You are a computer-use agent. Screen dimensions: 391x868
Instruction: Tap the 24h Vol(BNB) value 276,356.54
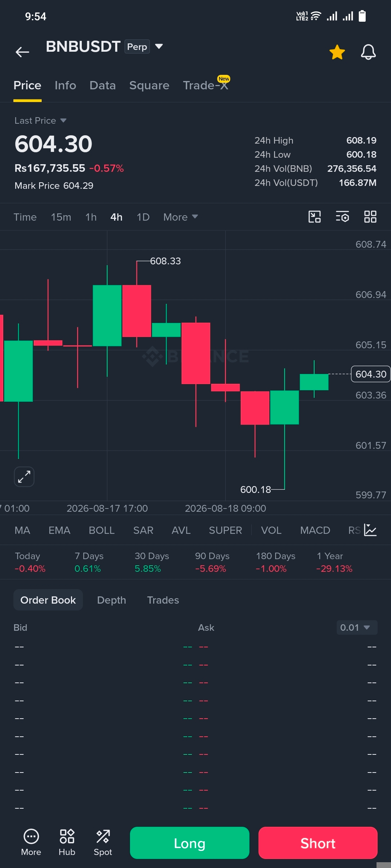coord(352,169)
